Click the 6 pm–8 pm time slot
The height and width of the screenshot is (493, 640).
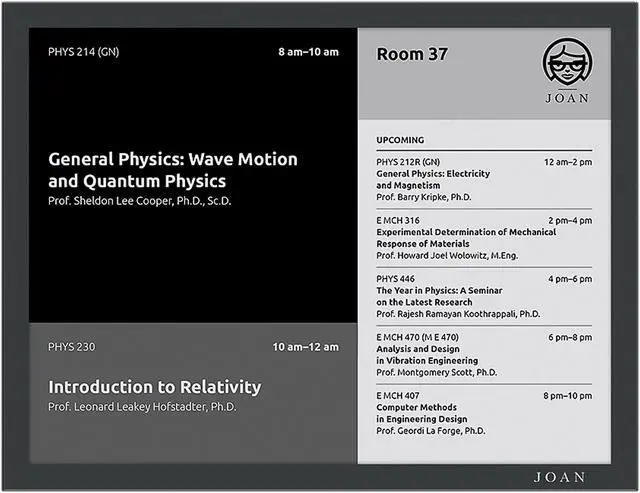coord(570,337)
